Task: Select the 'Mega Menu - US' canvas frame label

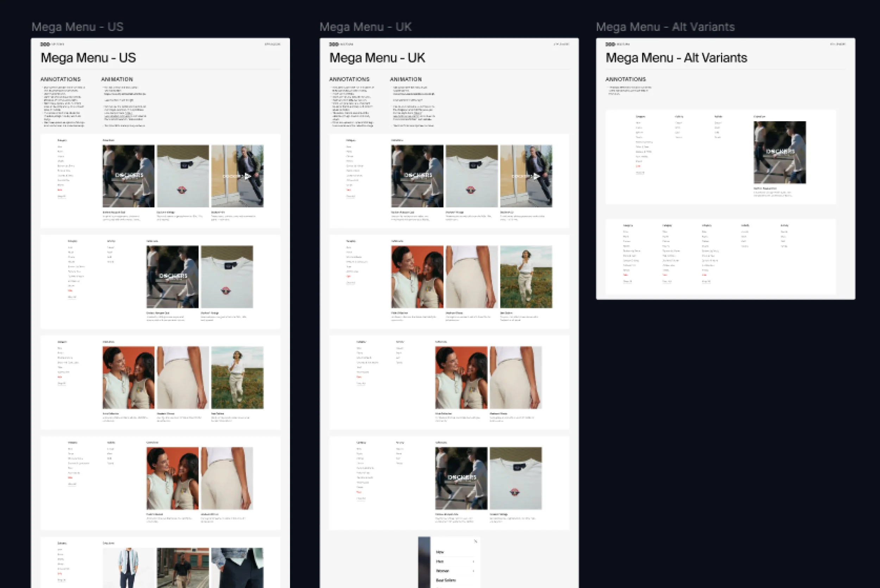Action: click(77, 27)
